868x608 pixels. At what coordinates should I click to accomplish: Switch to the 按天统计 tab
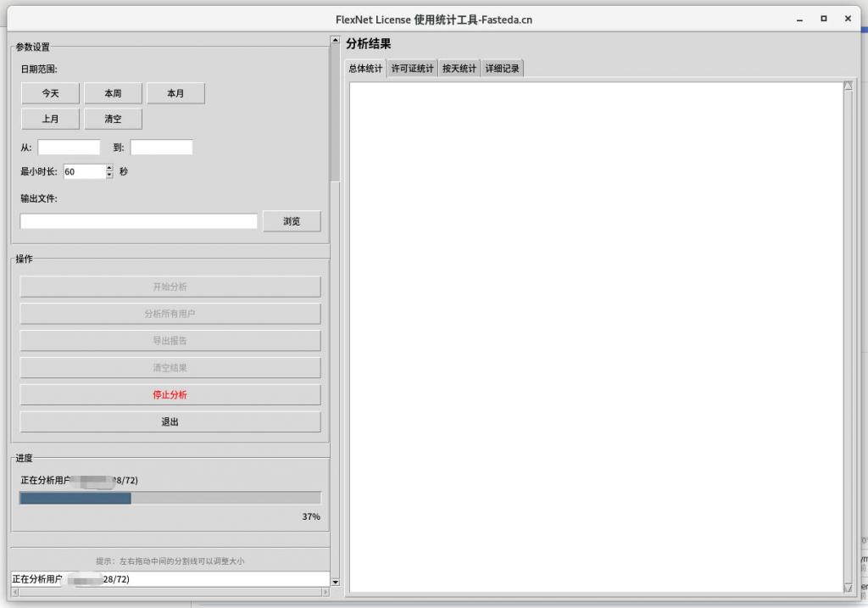pyautogui.click(x=459, y=70)
